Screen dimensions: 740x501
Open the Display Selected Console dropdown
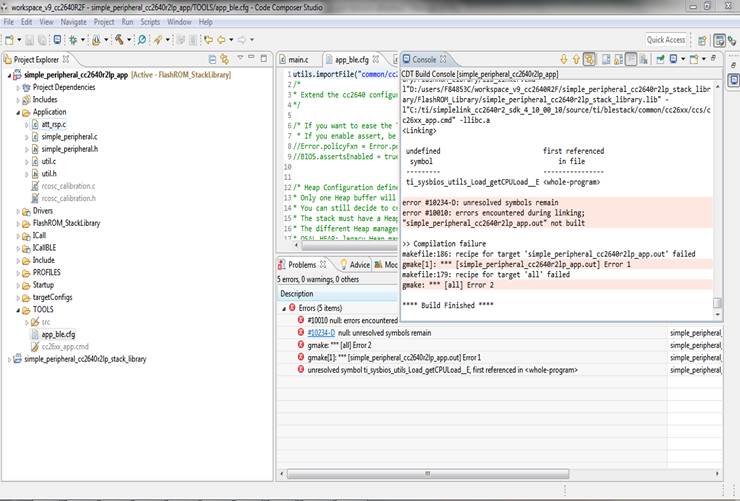[682, 59]
